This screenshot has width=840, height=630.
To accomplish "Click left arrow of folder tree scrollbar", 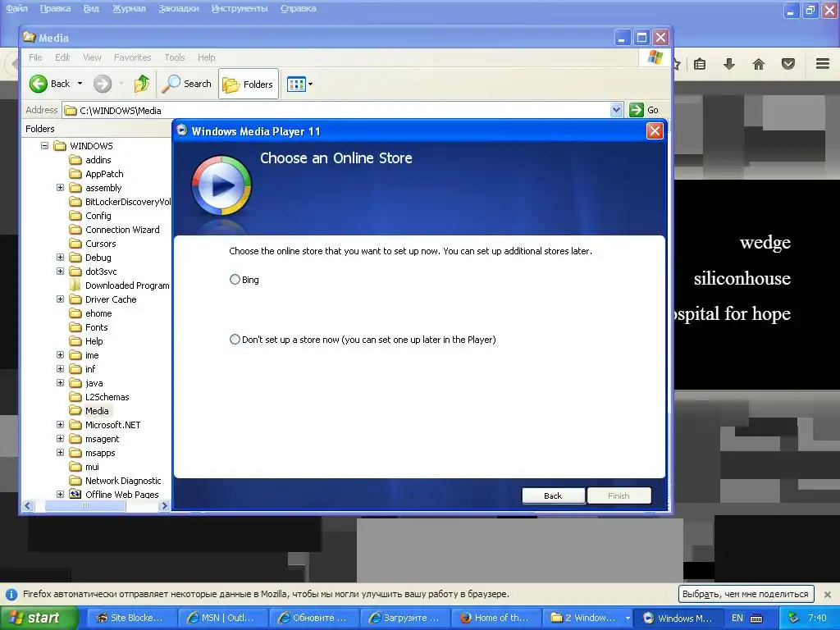I will [28, 505].
